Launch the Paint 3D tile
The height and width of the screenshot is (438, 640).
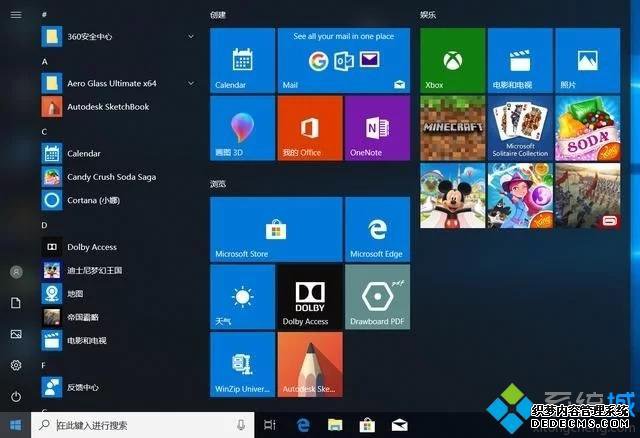point(242,128)
